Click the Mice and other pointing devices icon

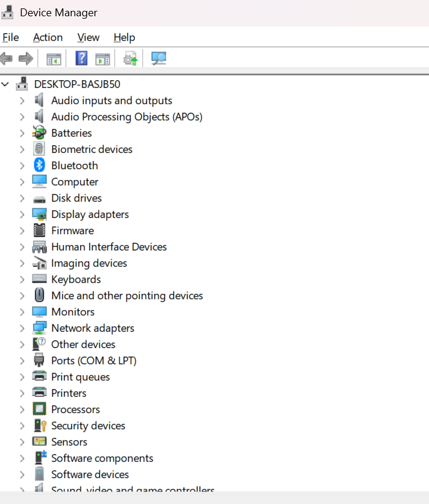point(39,295)
